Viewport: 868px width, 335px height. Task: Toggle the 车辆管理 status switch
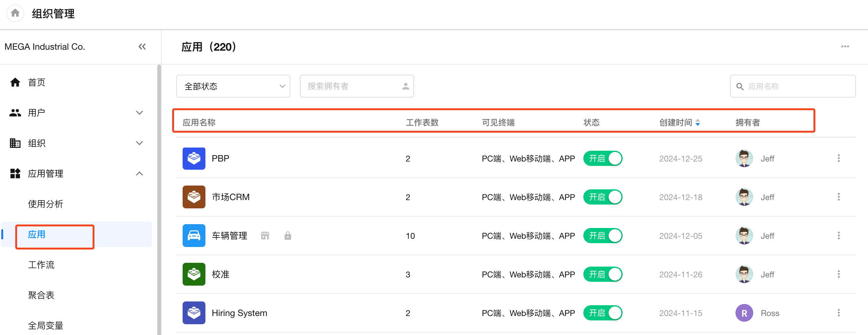(602, 236)
